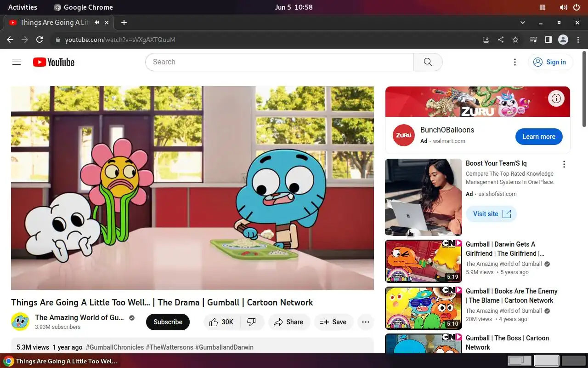Image resolution: width=588 pixels, height=368 pixels.
Task: Click the #GumballChronicles hashtag
Action: (x=115, y=347)
